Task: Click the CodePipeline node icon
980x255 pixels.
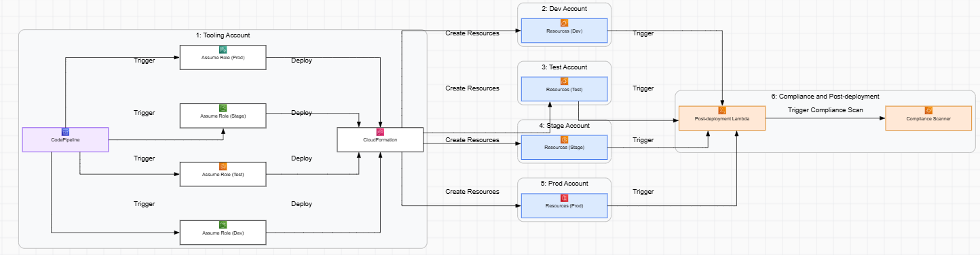Action: click(66, 131)
